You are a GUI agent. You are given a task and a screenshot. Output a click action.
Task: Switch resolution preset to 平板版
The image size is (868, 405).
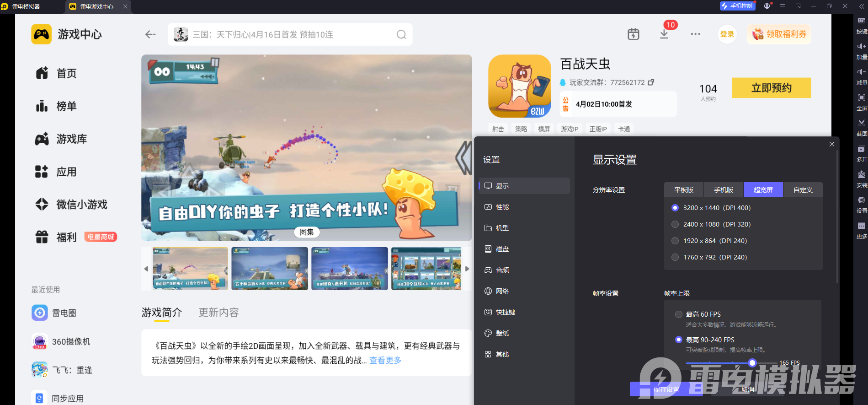684,190
